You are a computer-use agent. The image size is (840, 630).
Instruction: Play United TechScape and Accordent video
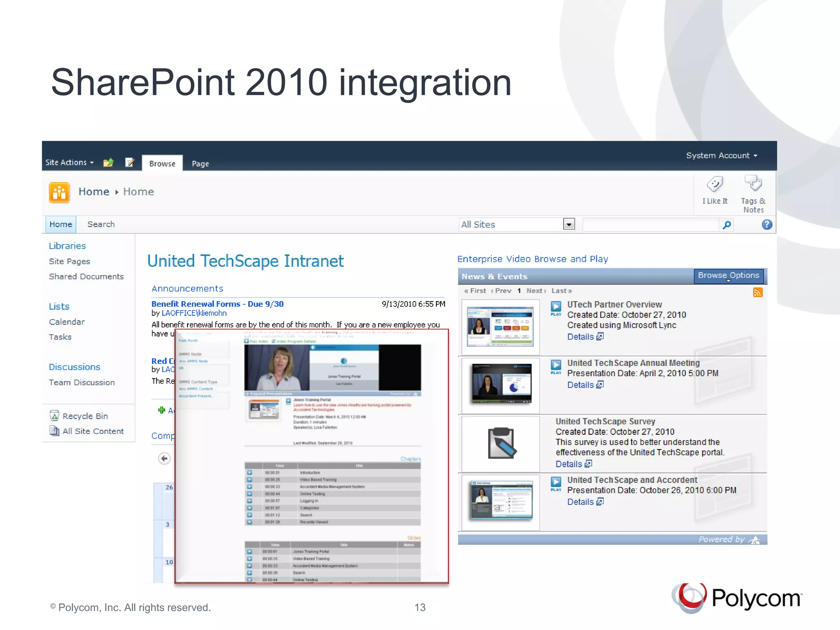point(556,484)
